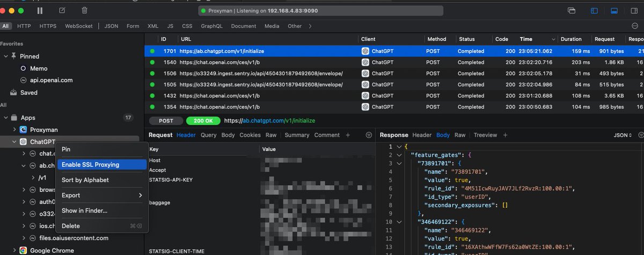
Task: Open the Request Query tab
Action: (208, 135)
